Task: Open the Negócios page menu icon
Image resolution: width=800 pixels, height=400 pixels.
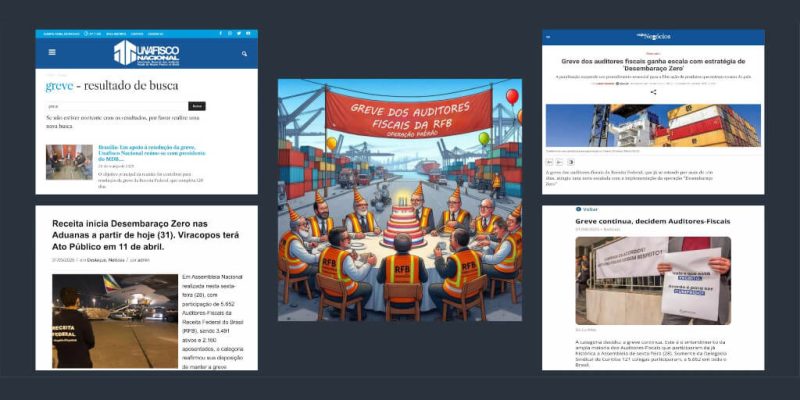Action: coord(548,37)
